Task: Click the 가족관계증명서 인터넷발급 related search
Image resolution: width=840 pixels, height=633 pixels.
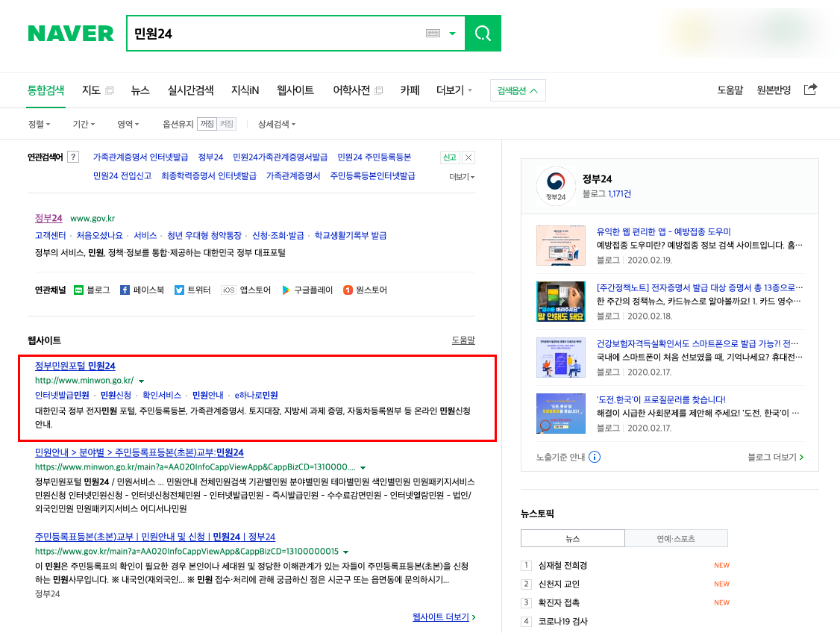Action: coord(140,157)
